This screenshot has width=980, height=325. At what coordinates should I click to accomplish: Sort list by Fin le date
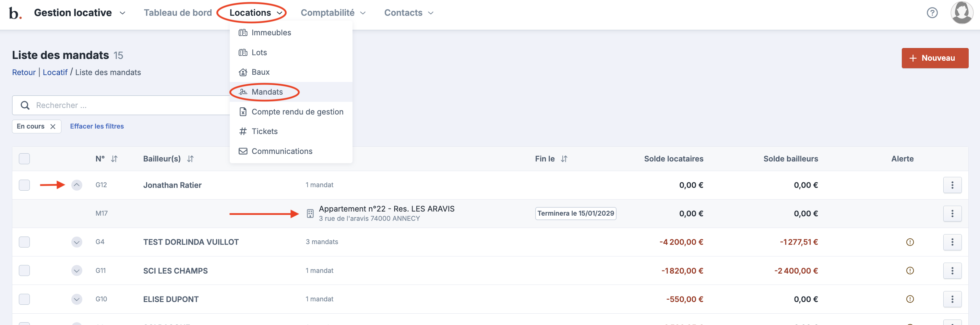click(x=564, y=159)
